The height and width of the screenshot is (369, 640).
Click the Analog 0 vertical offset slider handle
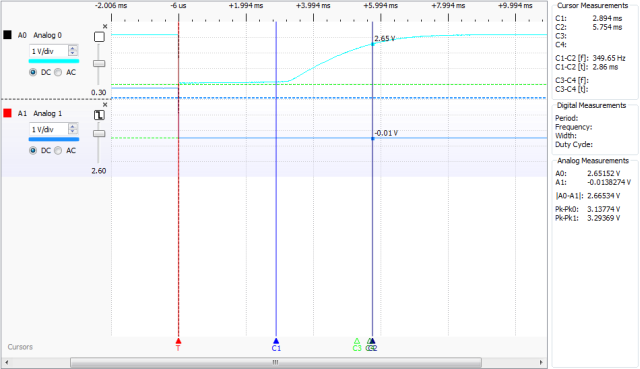99,64
